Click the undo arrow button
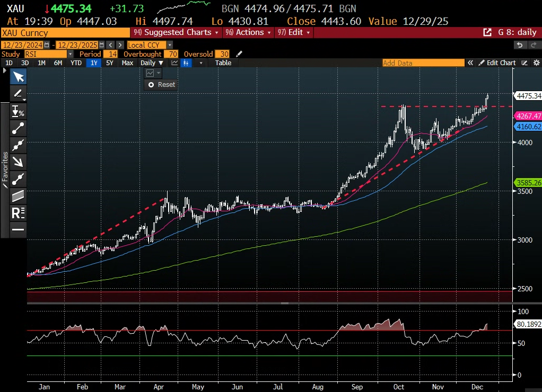 pos(520,45)
